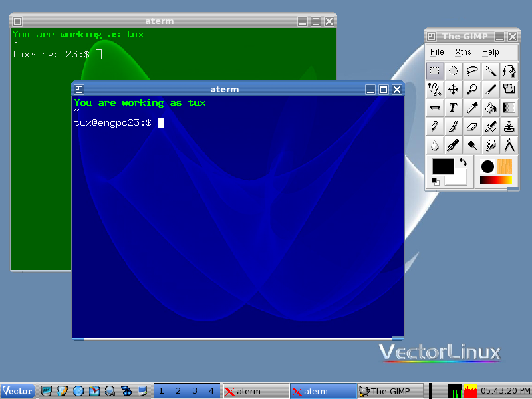Viewport: 532px width, 399px height.
Task: Select the Eraser tool
Action: click(x=472, y=126)
